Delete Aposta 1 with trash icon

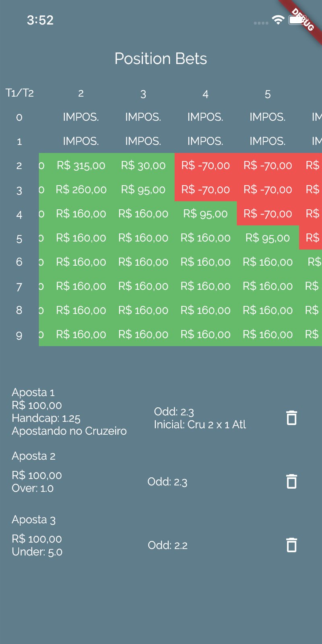291,418
